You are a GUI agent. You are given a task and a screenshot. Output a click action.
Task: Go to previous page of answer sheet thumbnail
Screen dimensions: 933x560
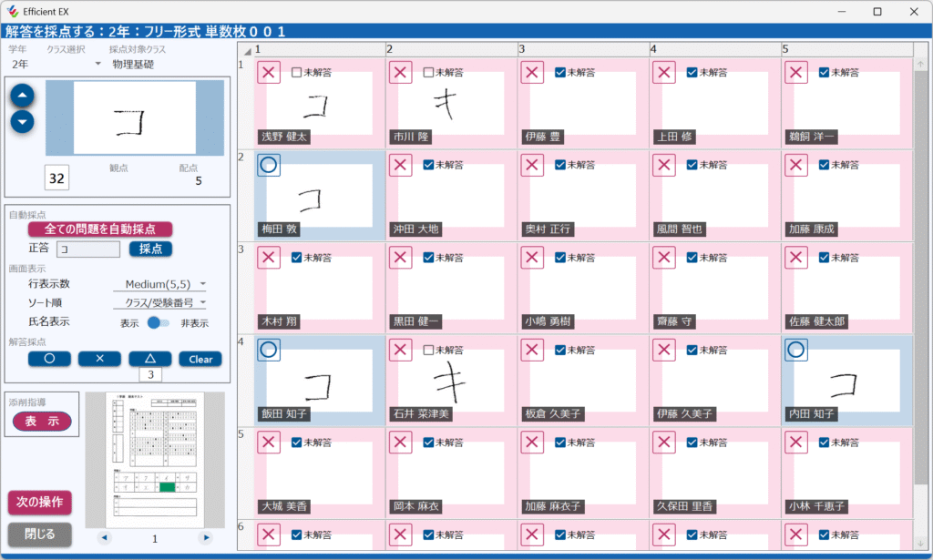pos(104,538)
